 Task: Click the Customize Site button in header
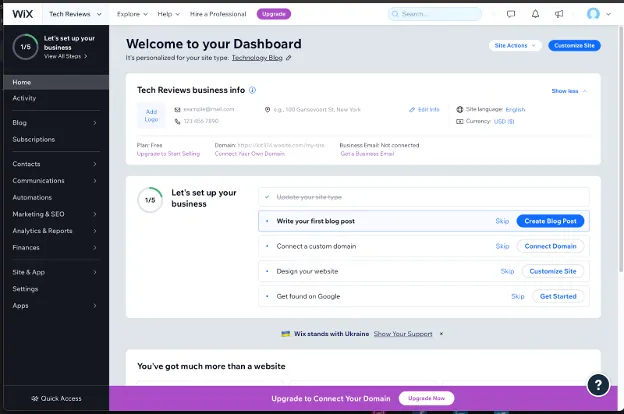click(x=574, y=45)
